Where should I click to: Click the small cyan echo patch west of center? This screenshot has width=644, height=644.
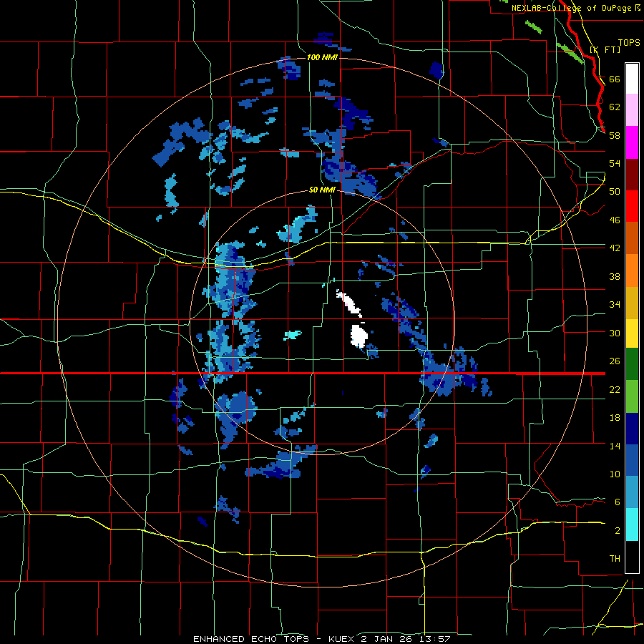293,335
